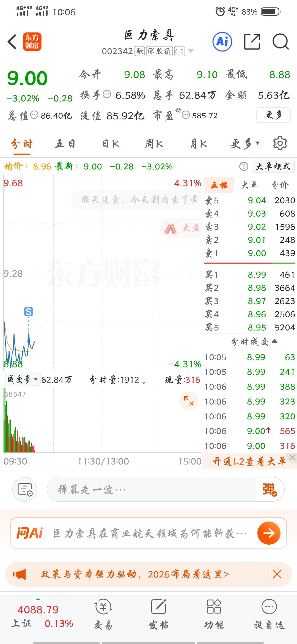Switch to 分价 tab
Image resolution: width=297 pixels, height=644 pixels.
pos(280,185)
